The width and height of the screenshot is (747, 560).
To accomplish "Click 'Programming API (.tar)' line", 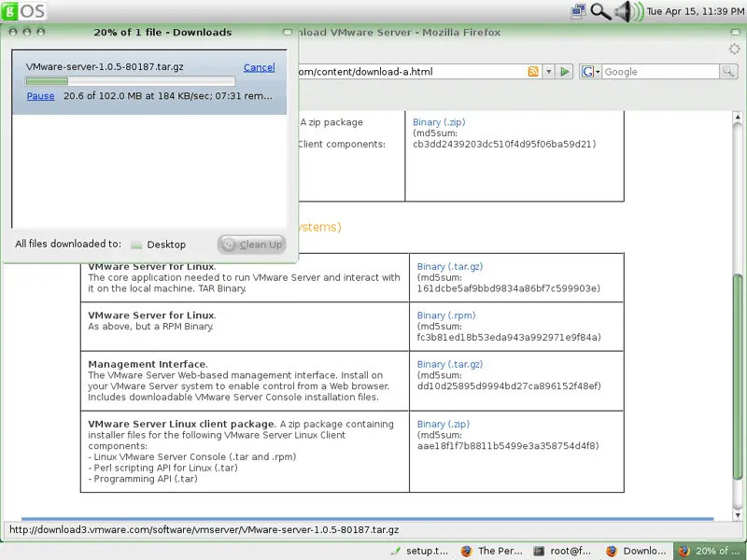I will tap(143, 479).
